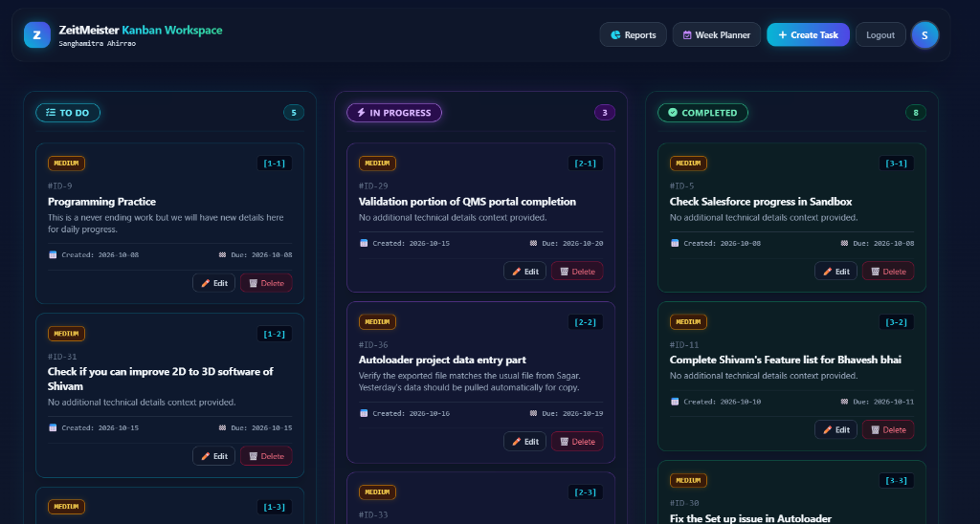This screenshot has height=524, width=980.
Task: Edit the Check Salesforce progress task
Action: (x=835, y=271)
